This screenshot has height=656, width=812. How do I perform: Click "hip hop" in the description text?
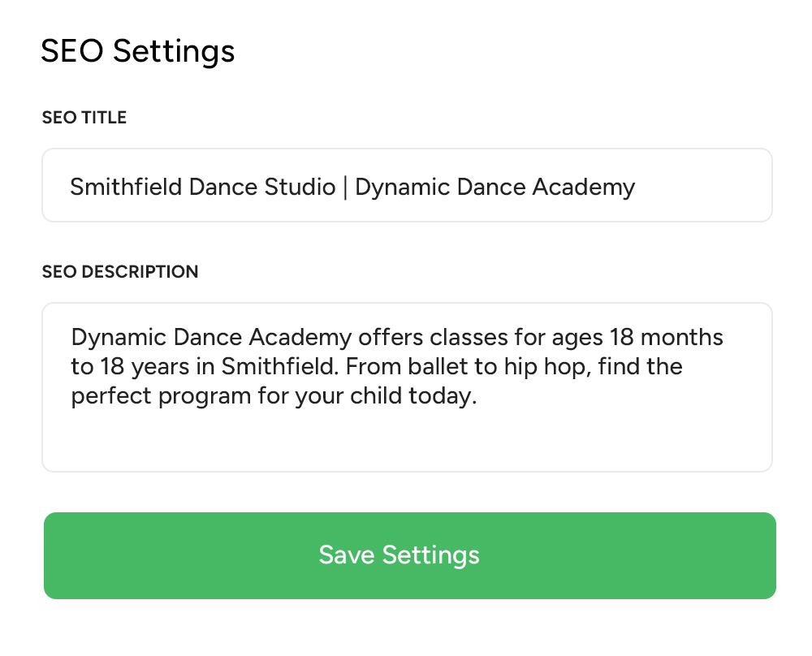[x=553, y=367]
